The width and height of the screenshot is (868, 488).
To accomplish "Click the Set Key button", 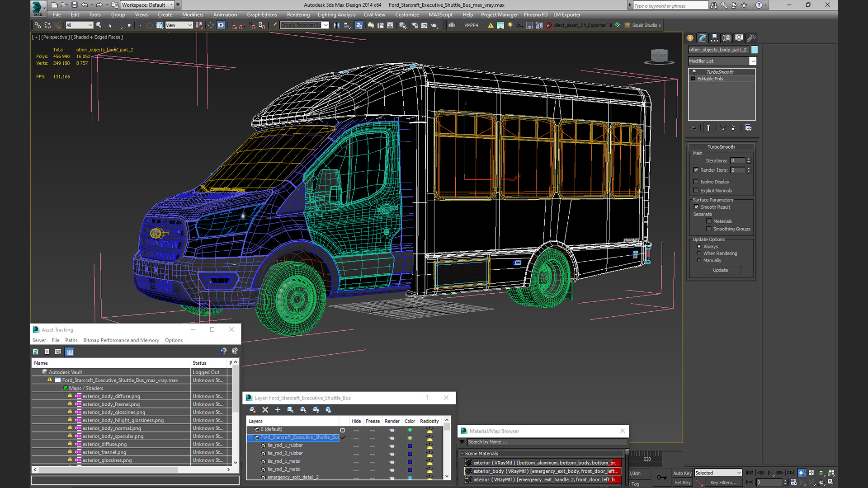I will point(682,483).
